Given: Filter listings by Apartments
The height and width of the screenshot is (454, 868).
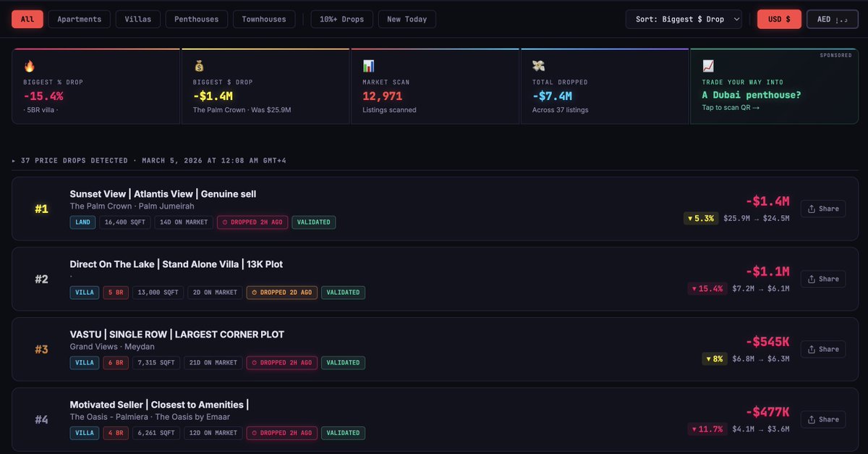Looking at the screenshot, I should pos(80,20).
